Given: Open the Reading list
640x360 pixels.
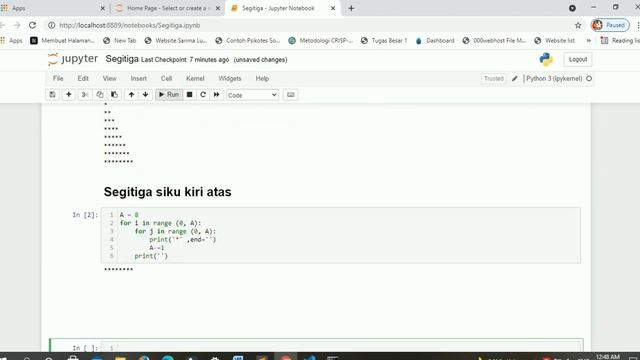Looking at the screenshot, I should (x=620, y=40).
